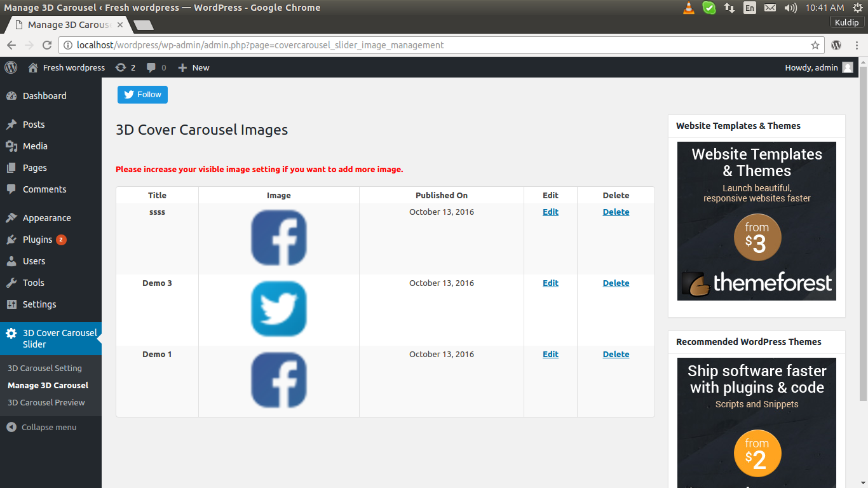Click the browser back arrow
This screenshot has height=488, width=868.
[11, 45]
